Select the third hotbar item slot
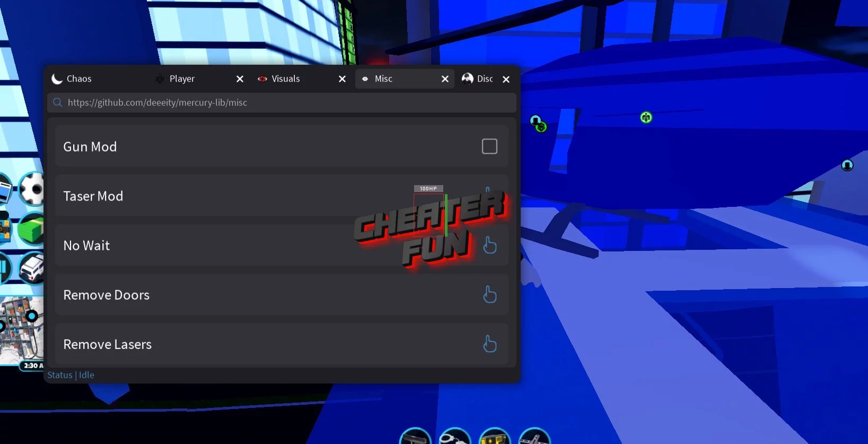 coord(495,436)
